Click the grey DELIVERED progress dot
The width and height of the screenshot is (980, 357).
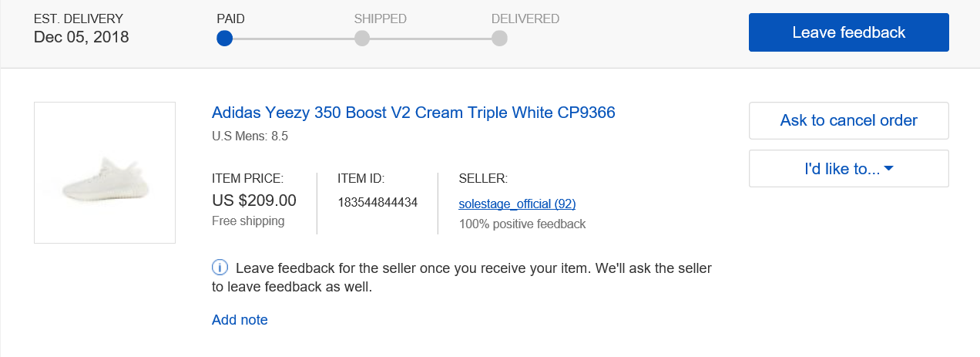[x=499, y=39]
